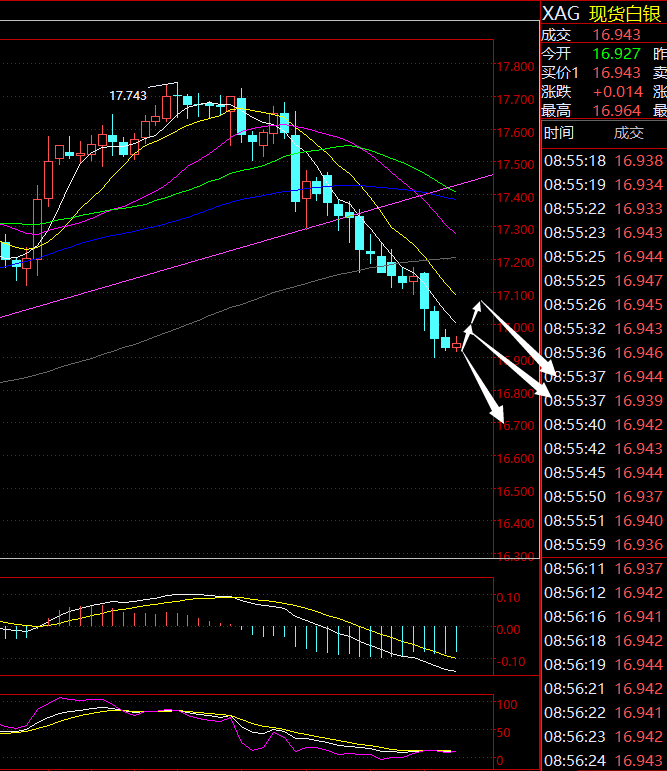Viewport: 667px width, 771px height.
Task: Click the XAG symbol code in the header
Action: (561, 13)
